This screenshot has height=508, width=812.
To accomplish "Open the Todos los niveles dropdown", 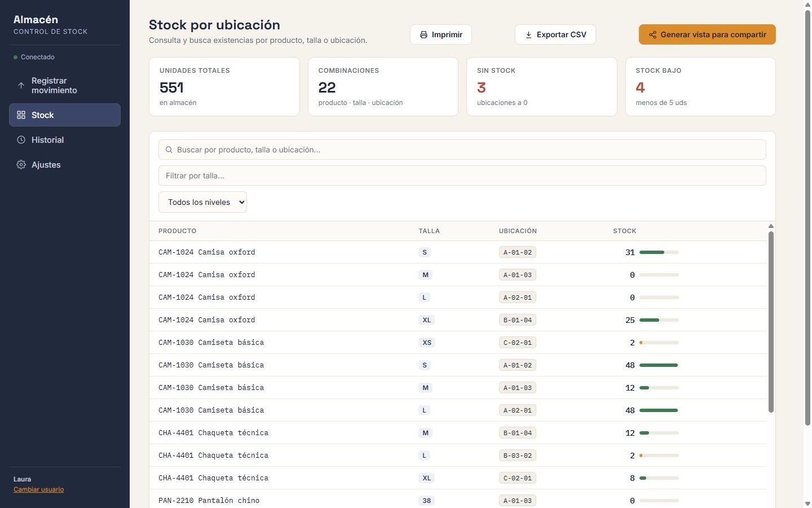I will [x=202, y=202].
